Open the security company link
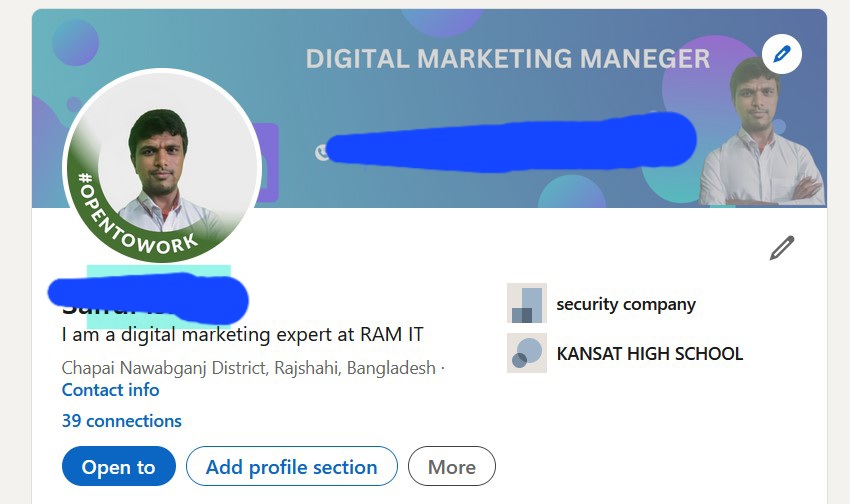The image size is (850, 504). [626, 304]
